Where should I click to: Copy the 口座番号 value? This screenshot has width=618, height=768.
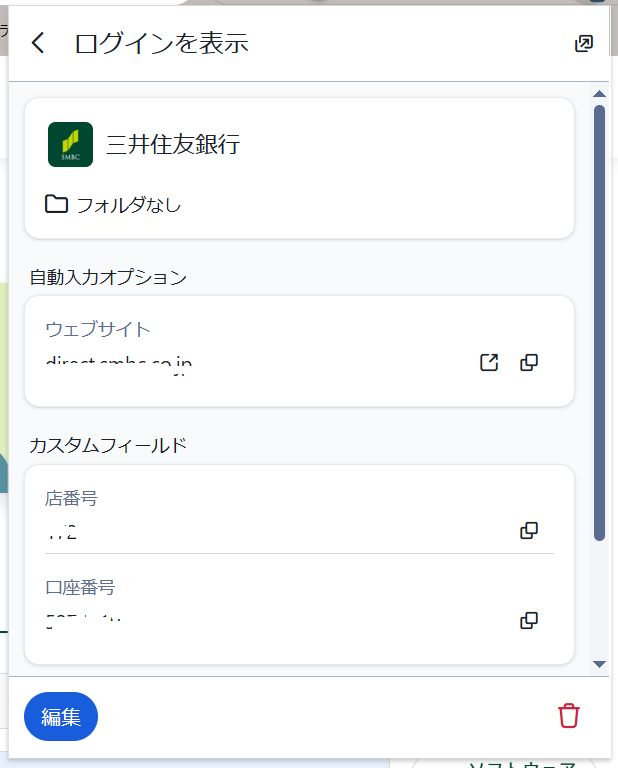(x=530, y=621)
